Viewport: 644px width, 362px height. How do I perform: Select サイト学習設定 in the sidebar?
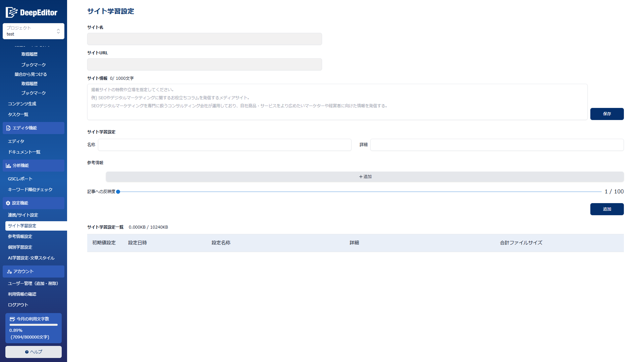pyautogui.click(x=36, y=226)
